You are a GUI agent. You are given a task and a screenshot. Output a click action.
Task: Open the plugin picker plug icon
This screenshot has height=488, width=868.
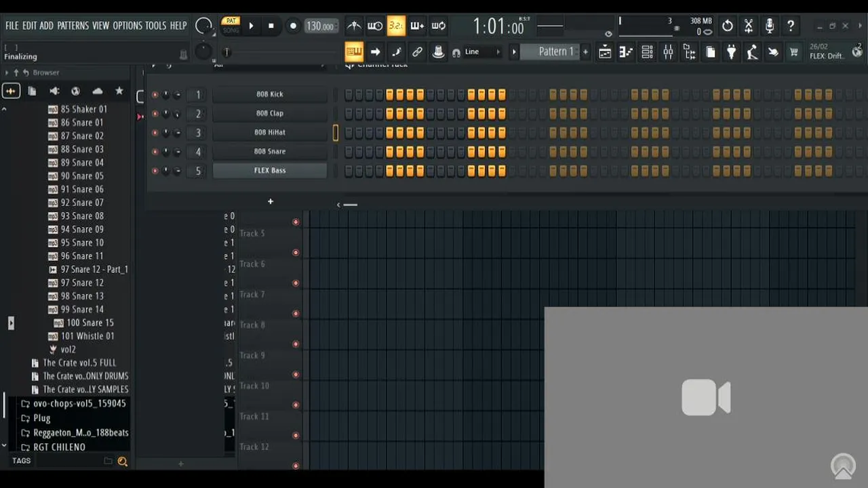731,52
